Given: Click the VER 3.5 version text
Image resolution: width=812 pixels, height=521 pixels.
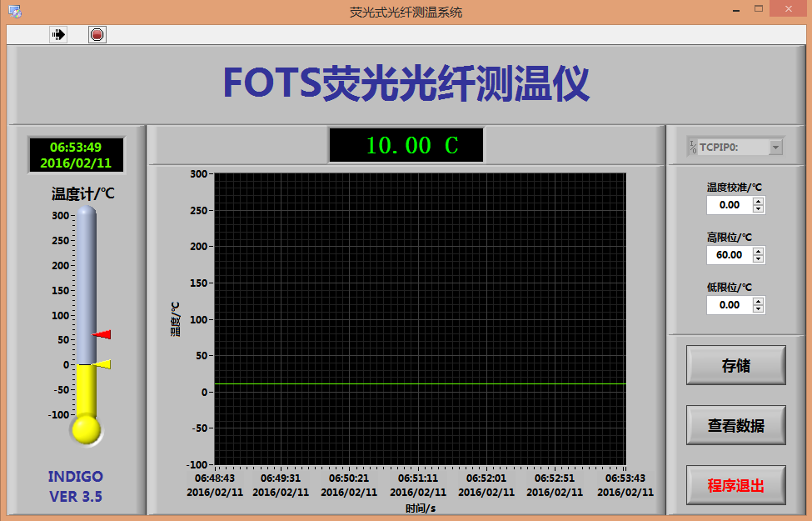Looking at the screenshot, I should point(76,497).
